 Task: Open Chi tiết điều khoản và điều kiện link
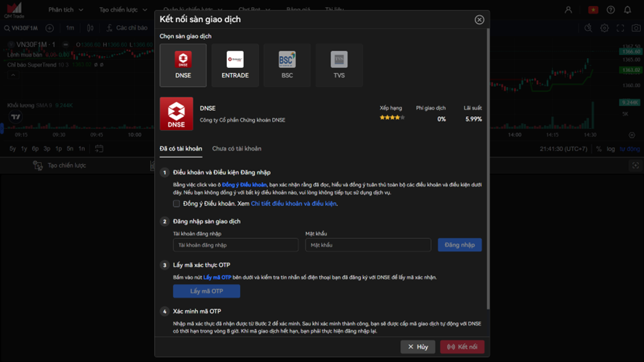[x=294, y=203]
